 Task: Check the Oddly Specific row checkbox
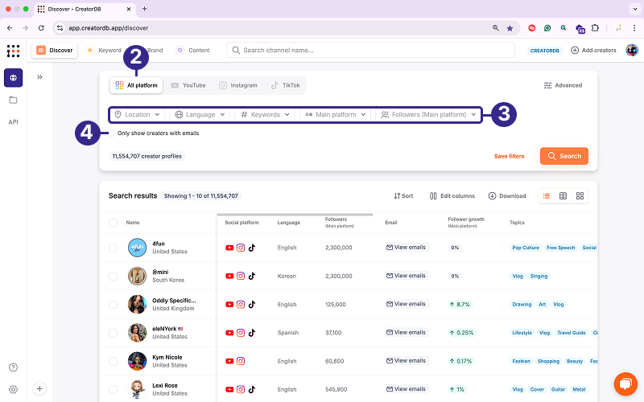(x=113, y=304)
